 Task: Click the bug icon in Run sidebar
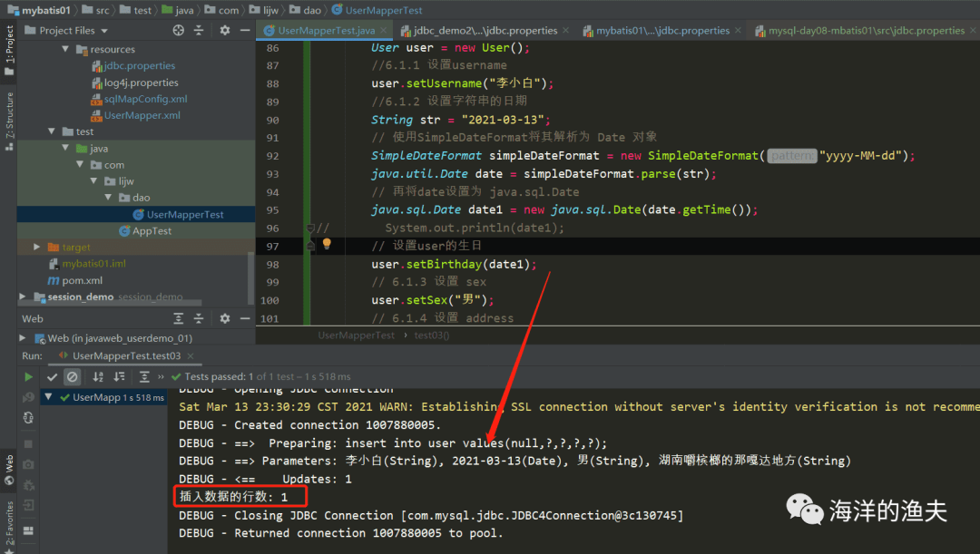pos(28,485)
